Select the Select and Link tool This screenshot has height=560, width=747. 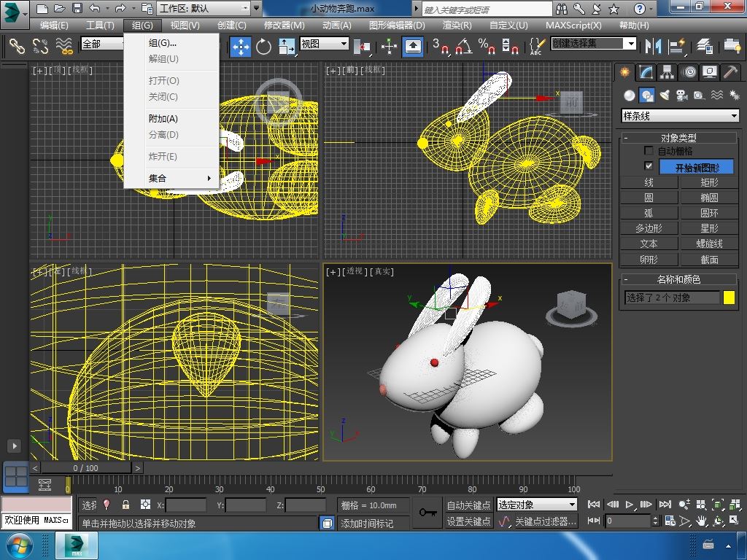click(x=17, y=46)
